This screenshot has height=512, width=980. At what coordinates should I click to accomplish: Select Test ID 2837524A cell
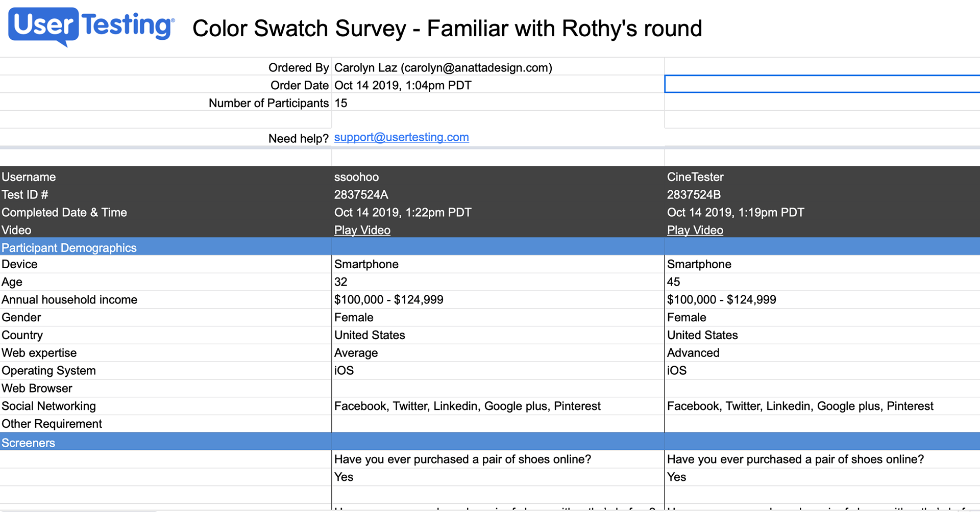click(498, 195)
